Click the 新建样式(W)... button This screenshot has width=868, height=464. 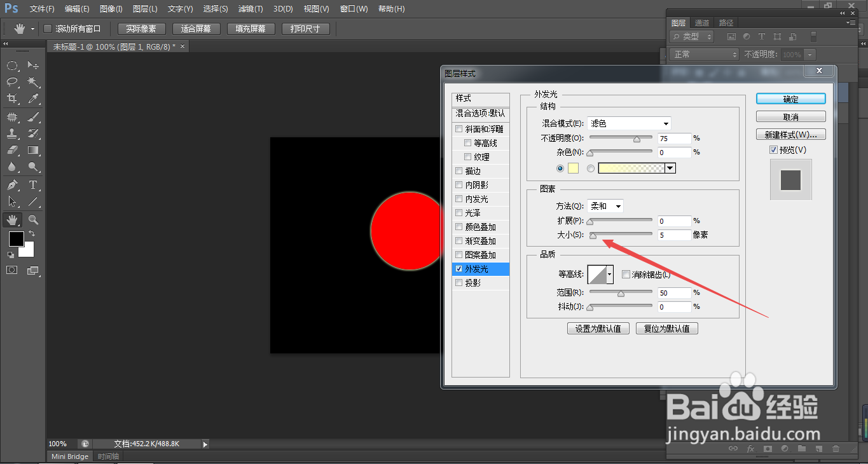point(791,135)
